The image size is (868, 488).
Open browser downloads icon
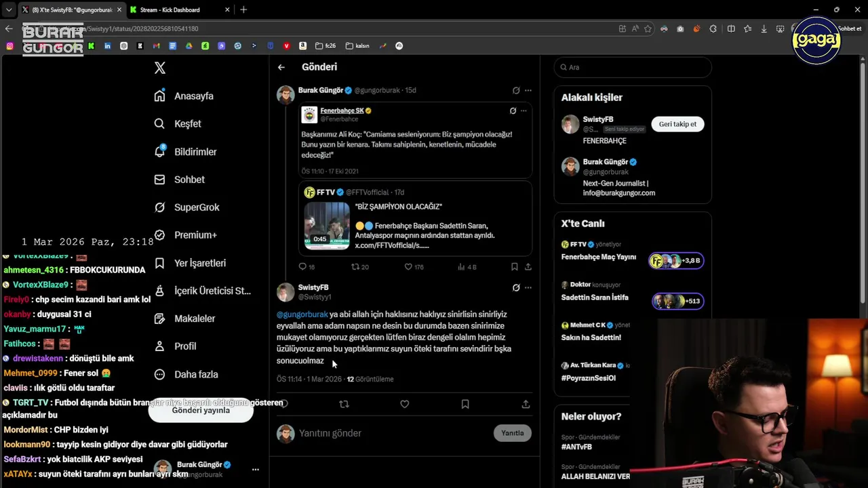tap(764, 28)
